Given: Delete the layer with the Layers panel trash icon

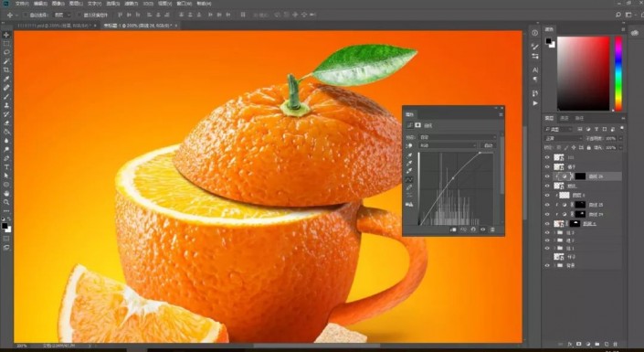Looking at the screenshot, I should pos(616,344).
